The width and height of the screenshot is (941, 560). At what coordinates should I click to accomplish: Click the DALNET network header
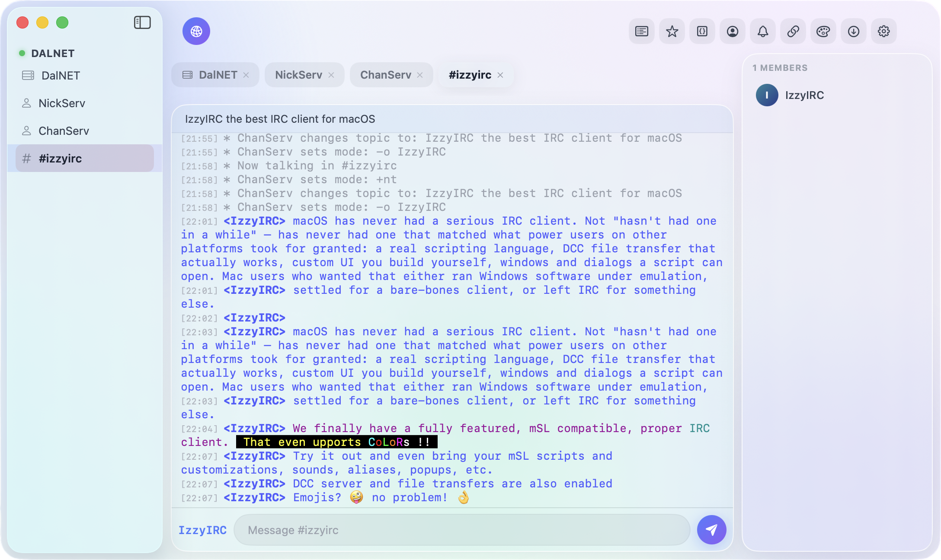pyautogui.click(x=53, y=53)
